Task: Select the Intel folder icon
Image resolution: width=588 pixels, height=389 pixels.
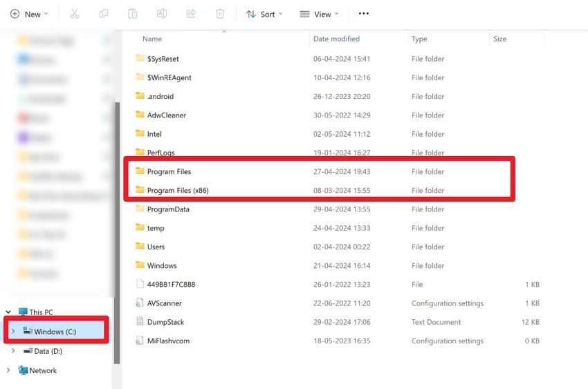Action: [140, 133]
